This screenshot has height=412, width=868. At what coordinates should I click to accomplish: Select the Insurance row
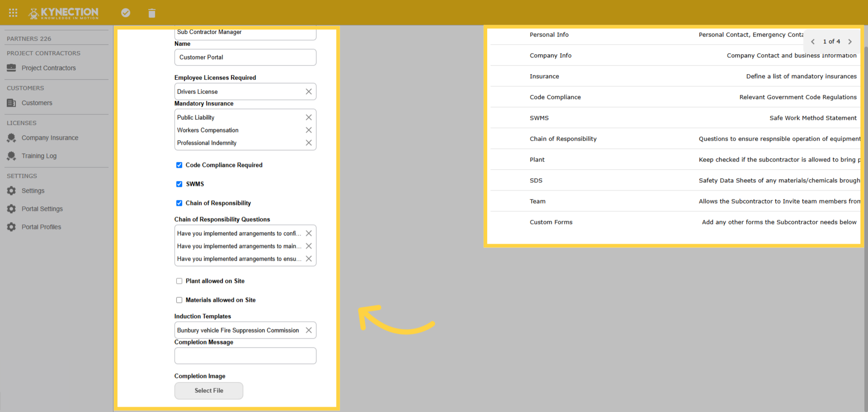pos(675,76)
